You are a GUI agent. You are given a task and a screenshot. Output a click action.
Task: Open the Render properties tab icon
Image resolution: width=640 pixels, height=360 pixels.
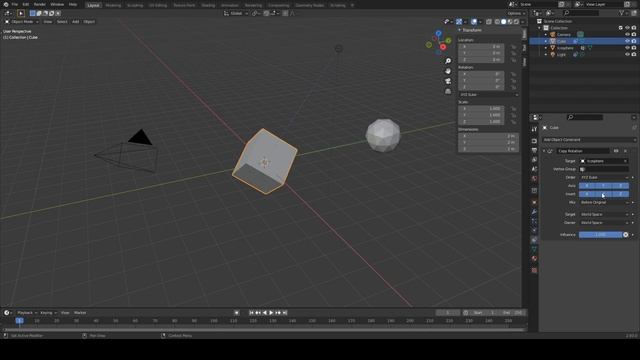[x=534, y=141]
